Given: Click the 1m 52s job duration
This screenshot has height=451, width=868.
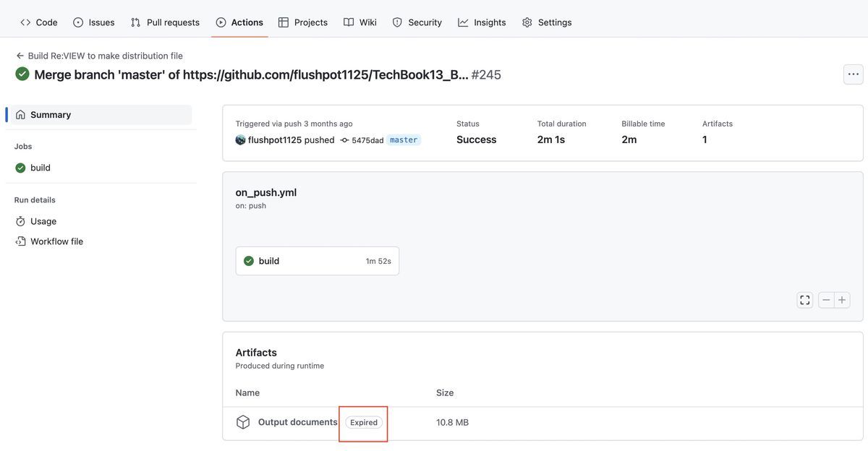Looking at the screenshot, I should 378,261.
